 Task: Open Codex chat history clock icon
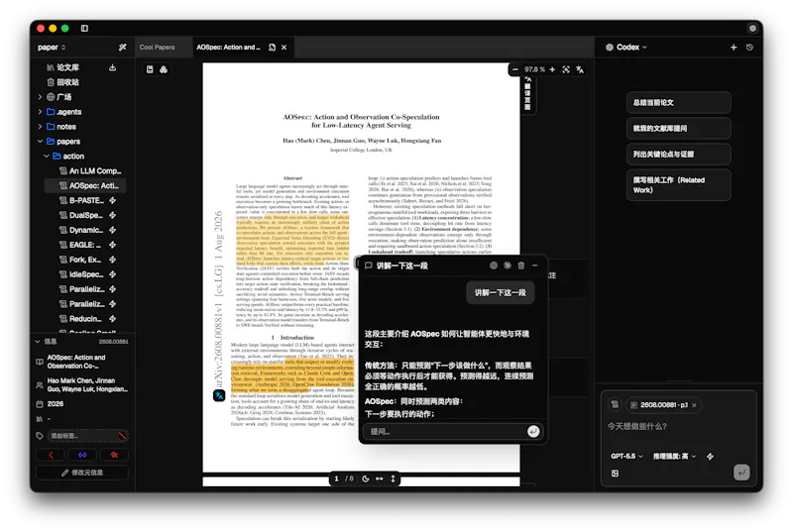click(750, 48)
